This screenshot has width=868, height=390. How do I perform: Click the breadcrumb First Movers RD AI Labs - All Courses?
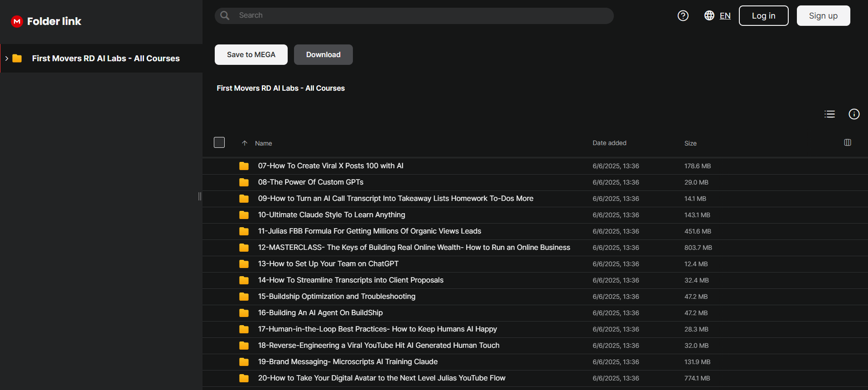tap(280, 88)
